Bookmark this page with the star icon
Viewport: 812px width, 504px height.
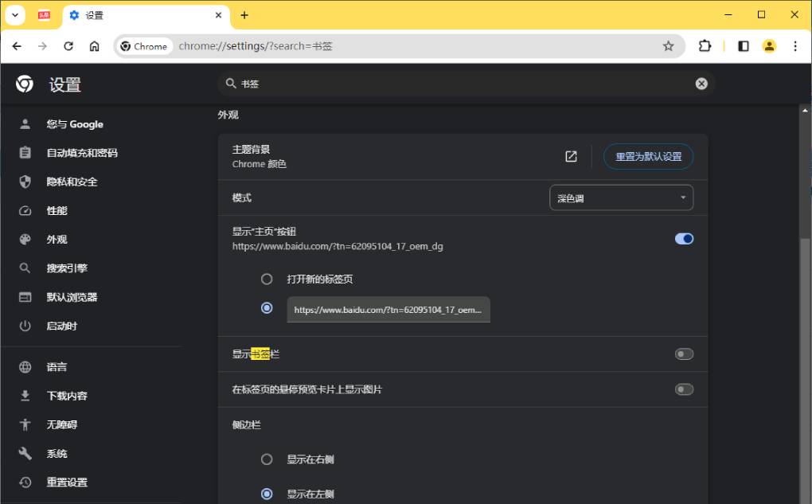[669, 45]
